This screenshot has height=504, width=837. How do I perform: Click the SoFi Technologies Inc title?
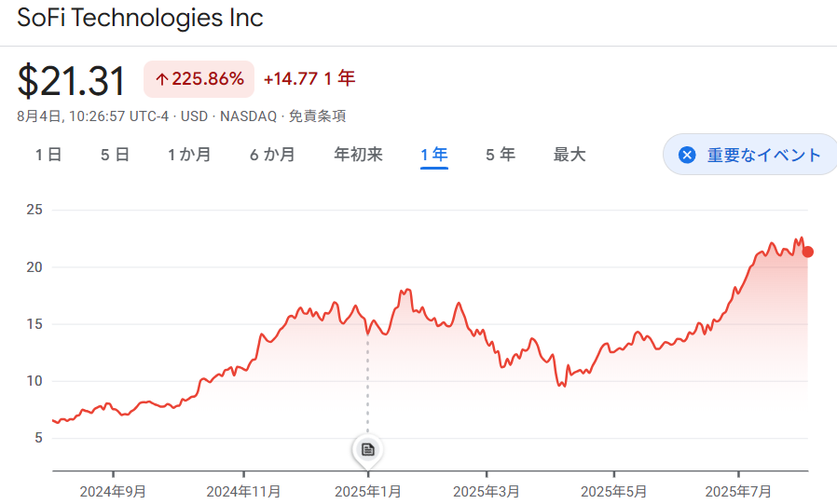click(141, 18)
